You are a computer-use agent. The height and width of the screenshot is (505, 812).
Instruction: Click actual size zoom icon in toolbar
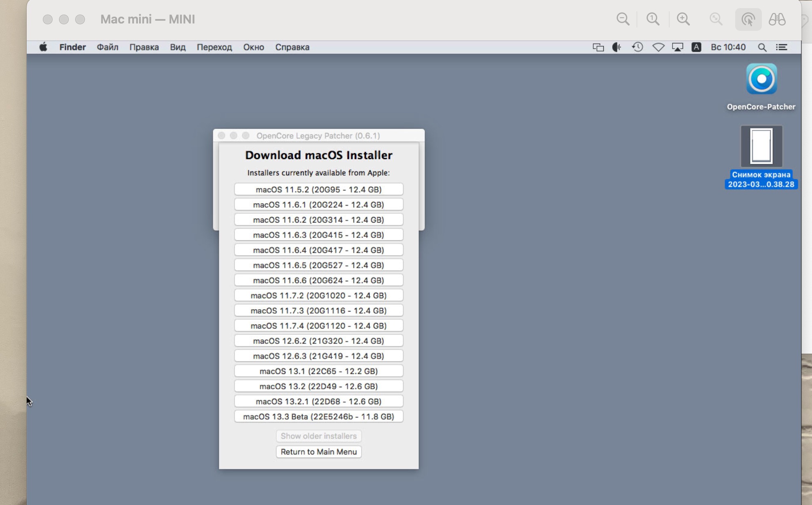653,19
